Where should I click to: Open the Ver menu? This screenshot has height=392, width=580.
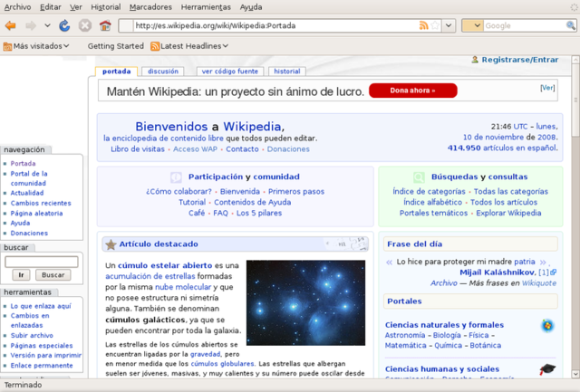pyautogui.click(x=76, y=7)
